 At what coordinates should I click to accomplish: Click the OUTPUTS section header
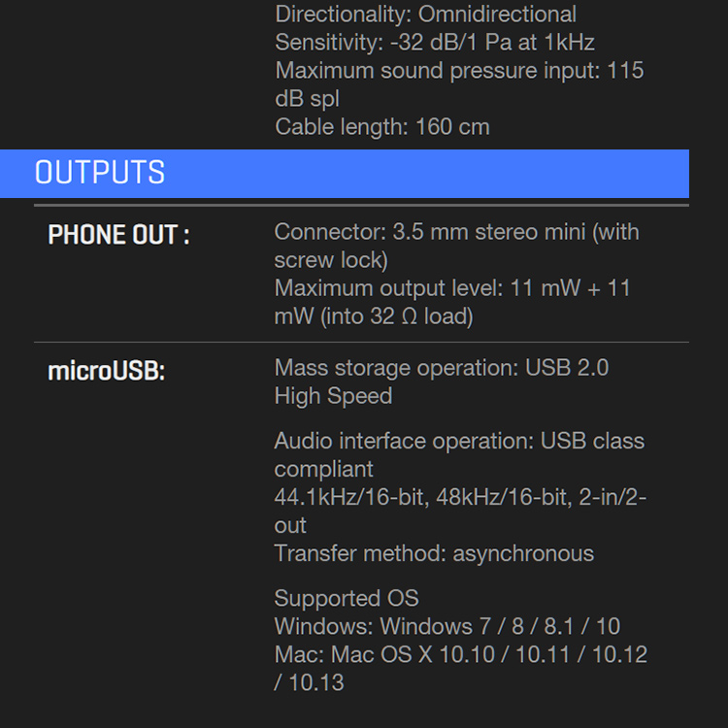click(x=345, y=173)
